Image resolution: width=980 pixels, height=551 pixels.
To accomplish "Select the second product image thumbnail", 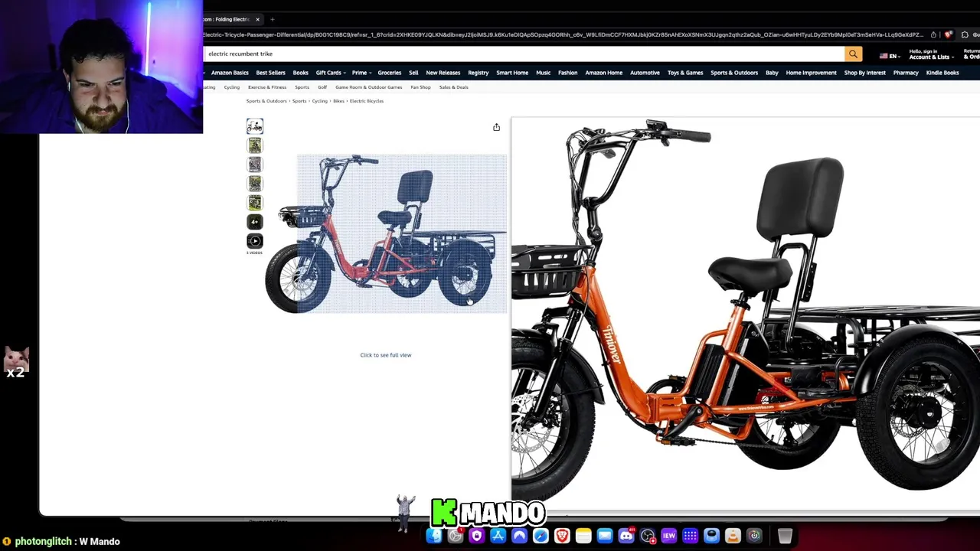I will coord(255,145).
